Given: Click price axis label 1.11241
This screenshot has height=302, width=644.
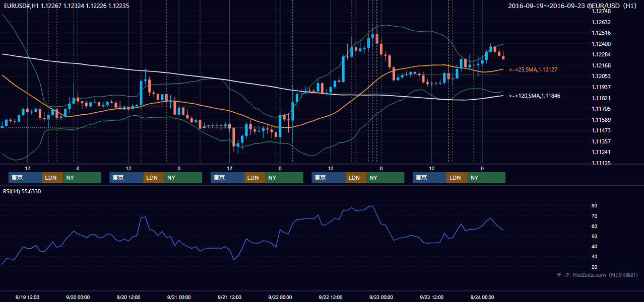Looking at the screenshot, I should [602, 152].
